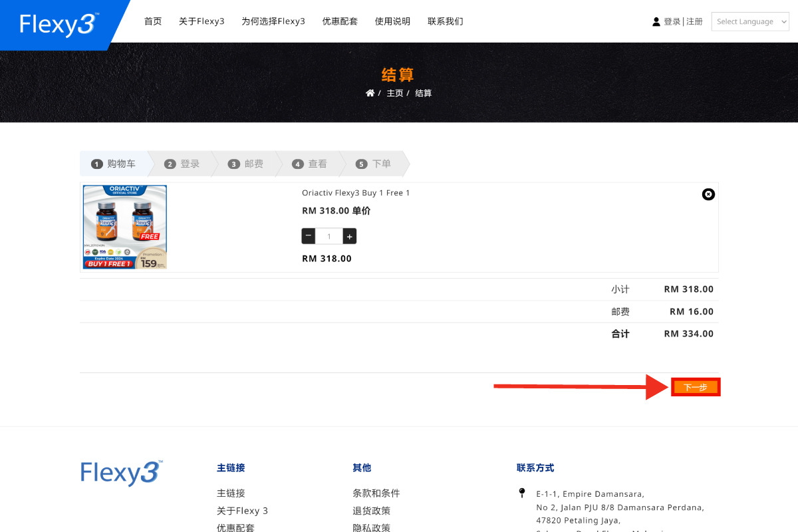Click the location pin icon in footer

click(x=522, y=493)
